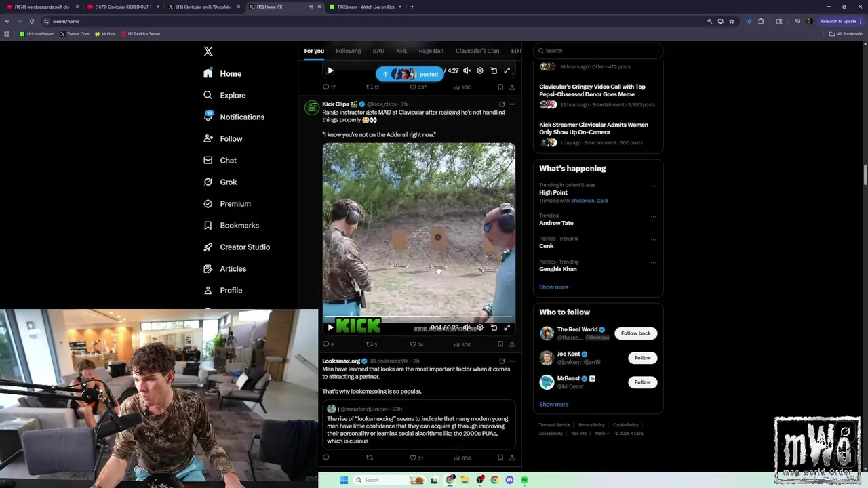Toggle picture-in-picture on Kick Clips video
This screenshot has height=488, width=868.
[494, 327]
